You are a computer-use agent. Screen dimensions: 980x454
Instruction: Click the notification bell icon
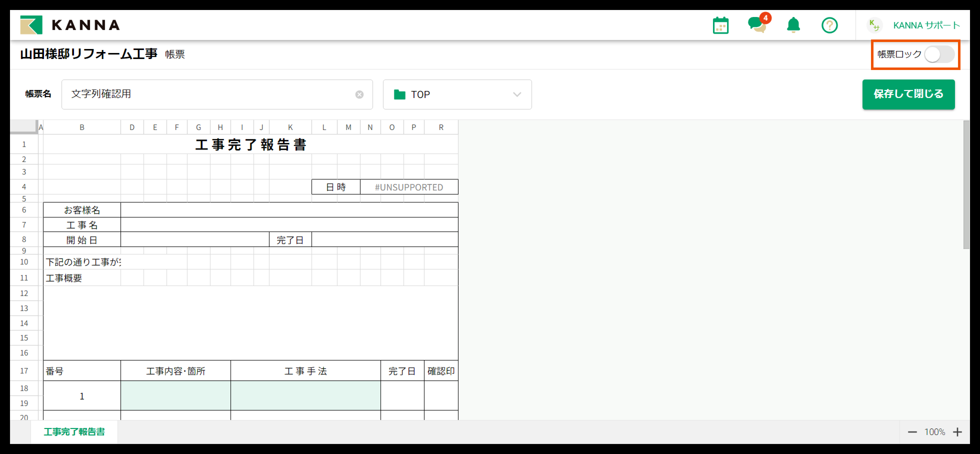[793, 25]
